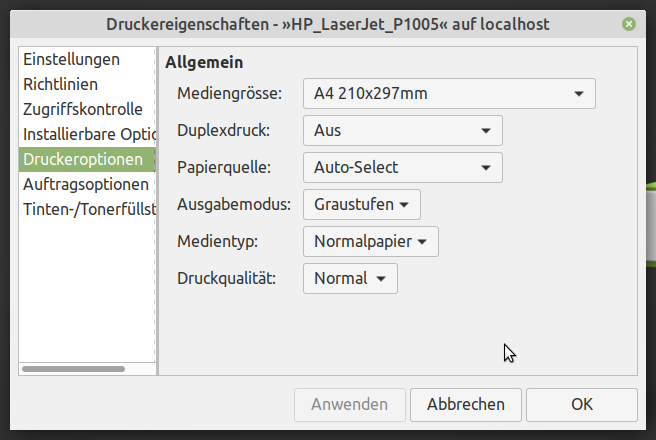
Task: Confirm with the OK button
Action: 582,404
